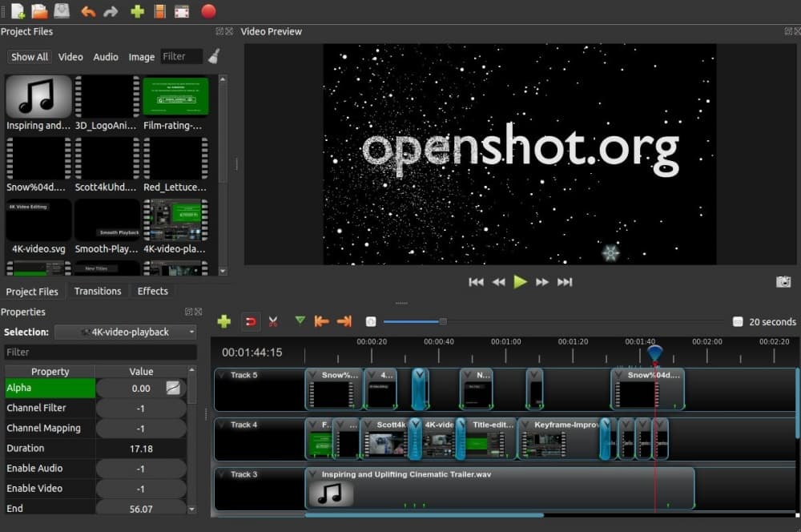Select the playhead marker on the ruler

point(655,353)
